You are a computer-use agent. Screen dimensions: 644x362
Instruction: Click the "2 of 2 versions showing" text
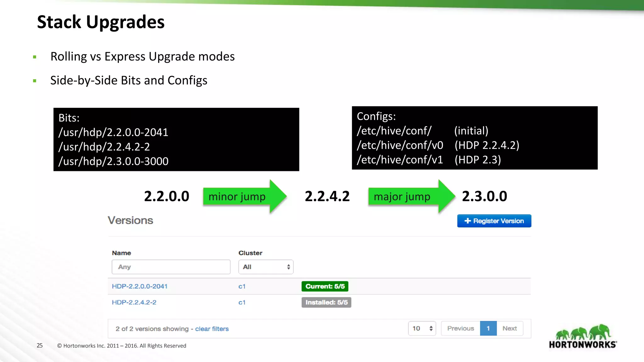pyautogui.click(x=152, y=329)
